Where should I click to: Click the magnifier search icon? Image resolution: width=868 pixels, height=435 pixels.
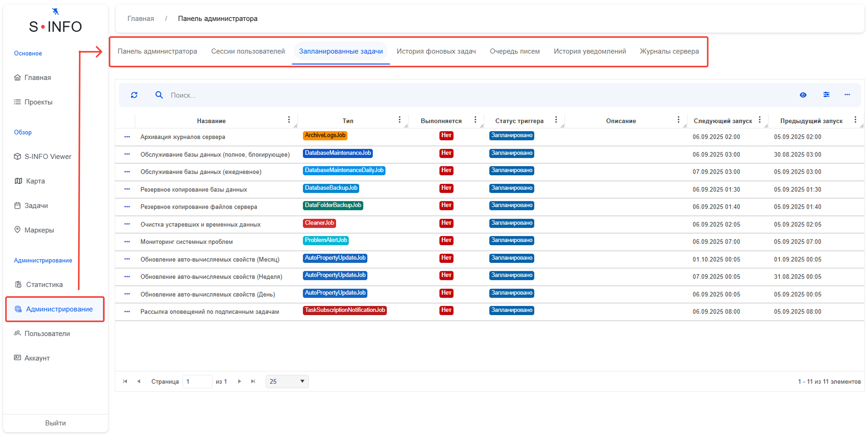click(159, 95)
